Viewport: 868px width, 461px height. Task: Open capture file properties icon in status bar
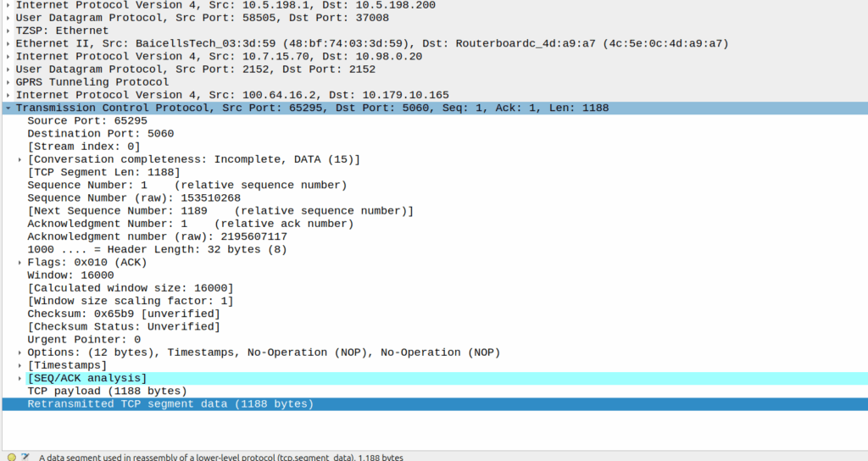(x=25, y=457)
